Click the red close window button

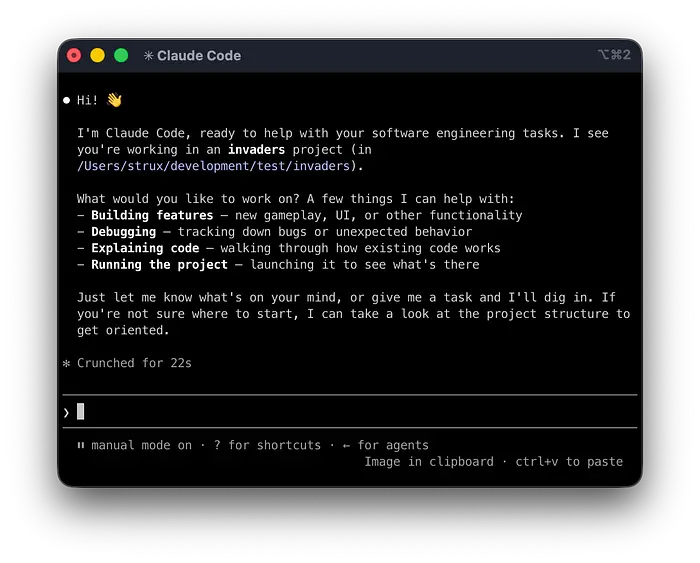point(74,55)
